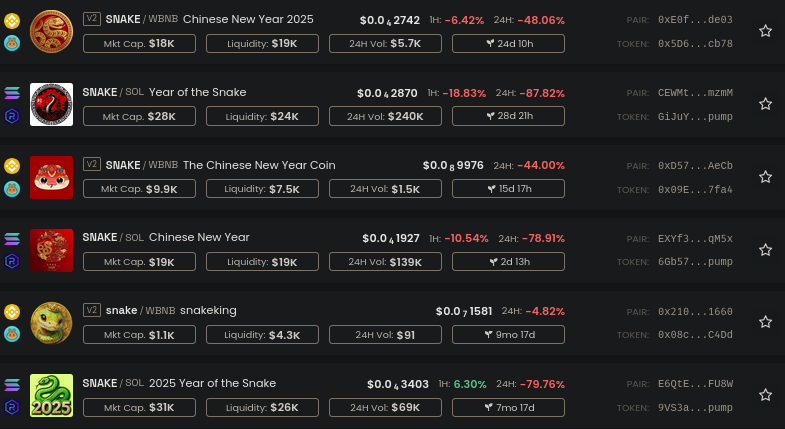785x429 pixels.
Task: Click the 24H Vol $240K box
Action: click(385, 116)
